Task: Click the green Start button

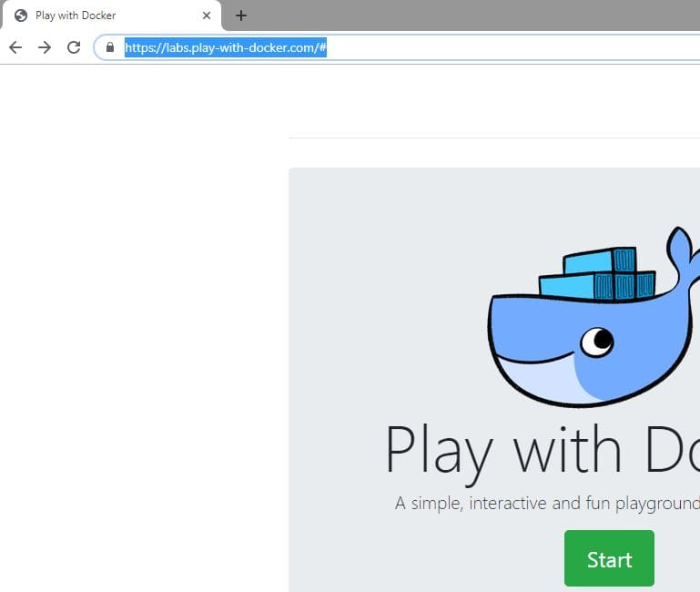Action: click(609, 558)
